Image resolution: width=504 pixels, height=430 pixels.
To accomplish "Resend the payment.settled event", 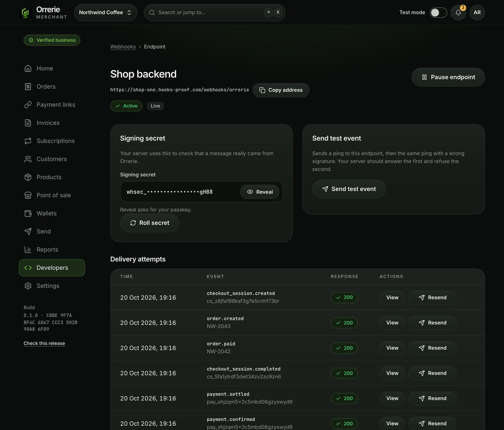I will click(432, 398).
